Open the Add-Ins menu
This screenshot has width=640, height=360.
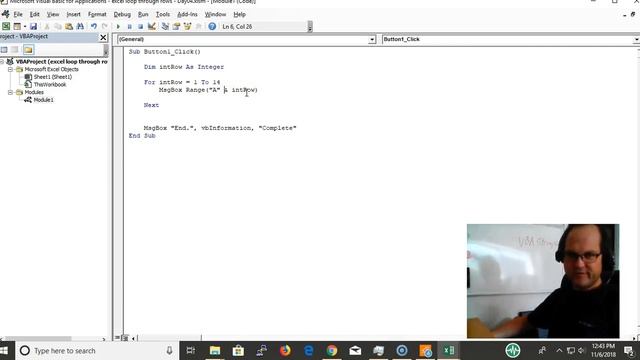coord(187,14)
